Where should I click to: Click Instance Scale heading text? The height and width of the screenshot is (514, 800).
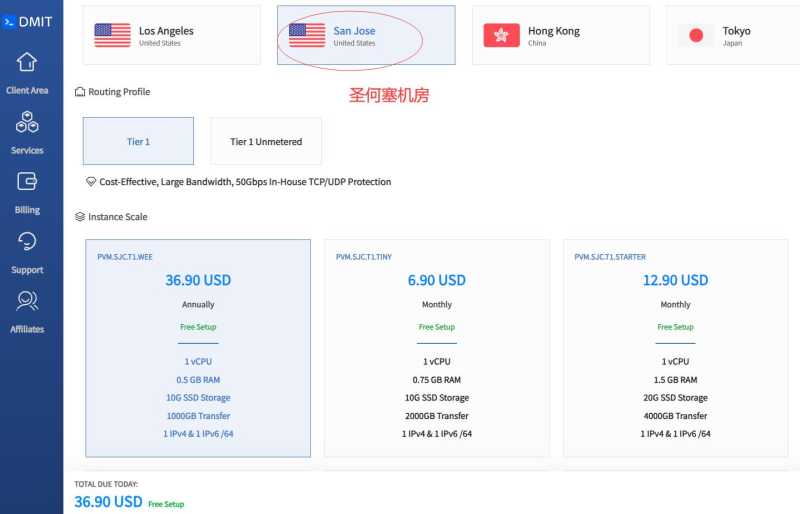(118, 217)
